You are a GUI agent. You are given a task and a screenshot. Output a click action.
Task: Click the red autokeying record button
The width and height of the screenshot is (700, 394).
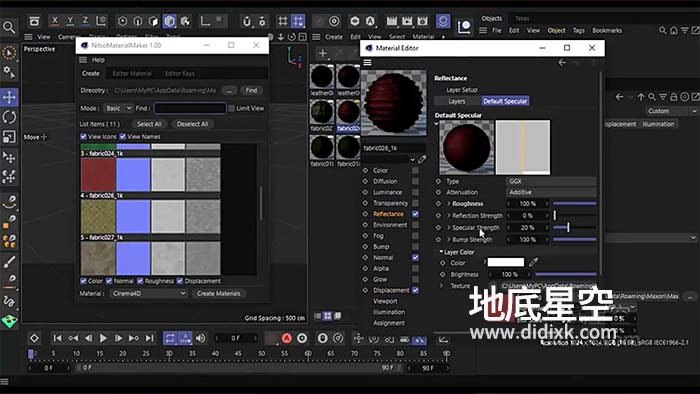pos(287,338)
